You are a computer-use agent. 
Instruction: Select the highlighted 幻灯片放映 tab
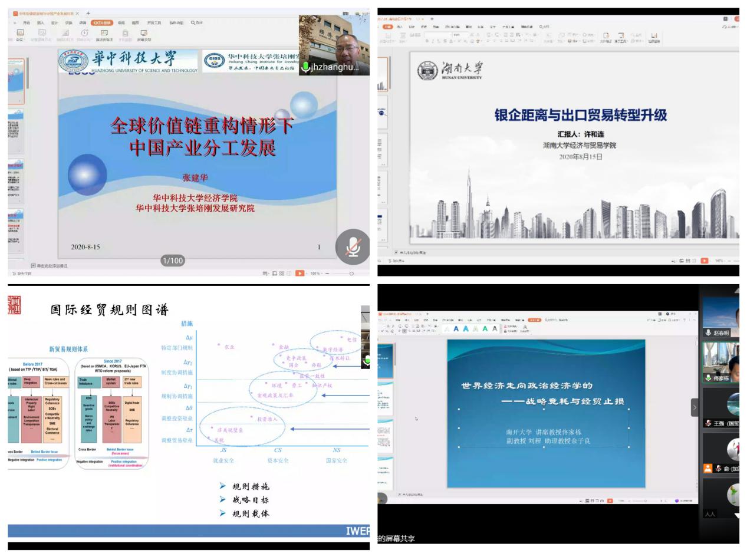coord(101,23)
